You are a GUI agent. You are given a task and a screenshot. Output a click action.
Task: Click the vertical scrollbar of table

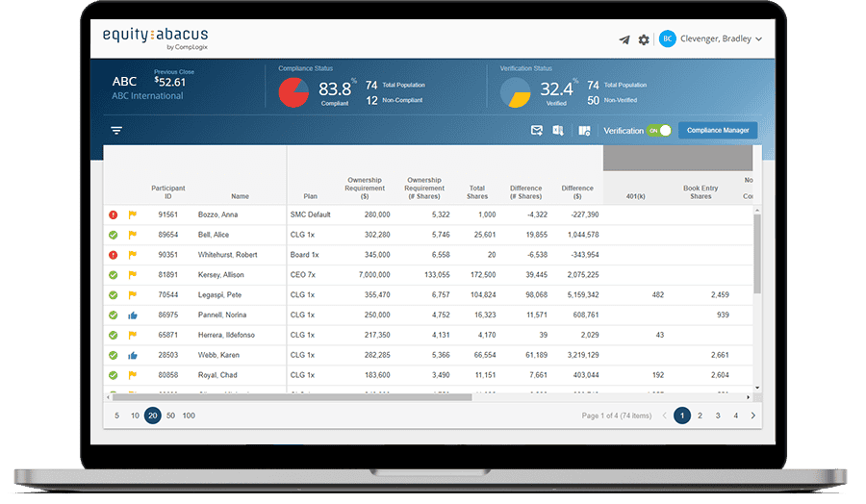tap(757, 255)
